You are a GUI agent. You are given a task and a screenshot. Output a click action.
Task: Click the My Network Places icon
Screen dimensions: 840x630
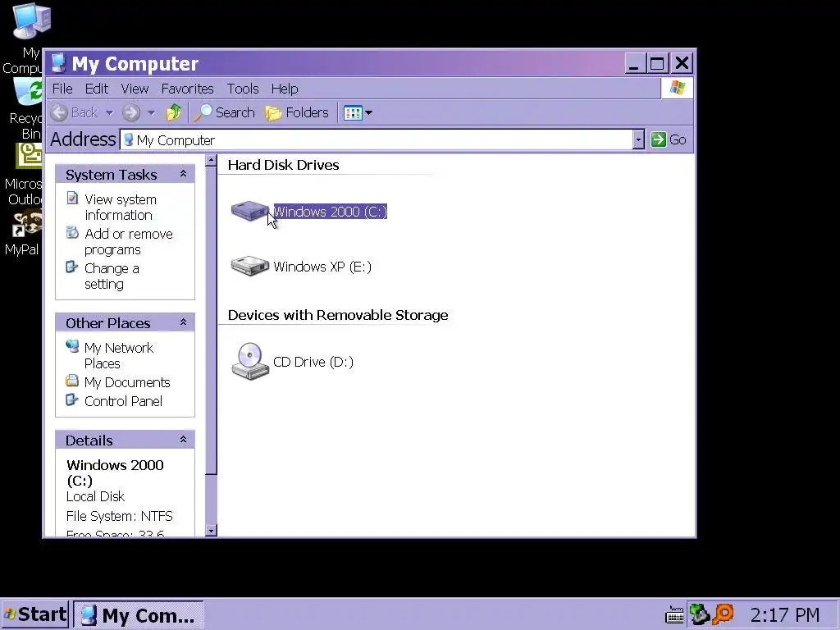click(72, 346)
